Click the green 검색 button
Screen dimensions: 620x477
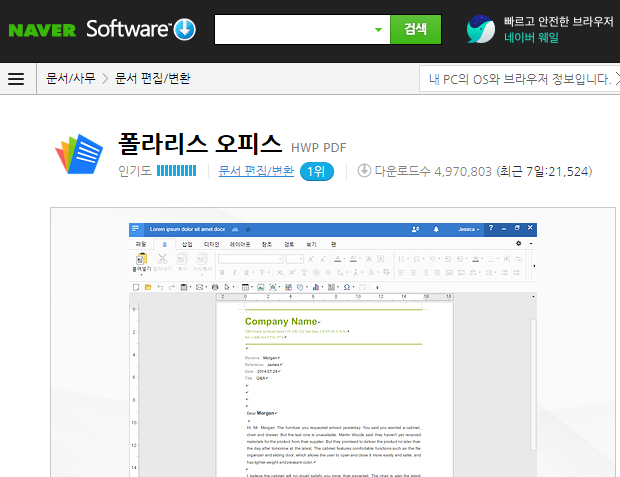tap(416, 30)
